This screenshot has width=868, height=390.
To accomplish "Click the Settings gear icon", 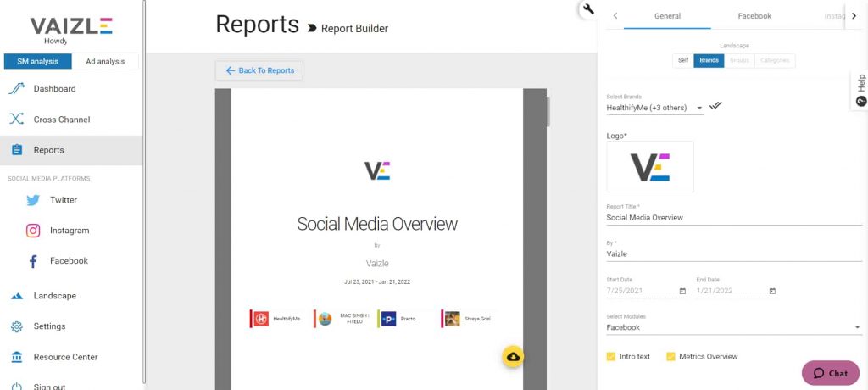I will pos(17,327).
